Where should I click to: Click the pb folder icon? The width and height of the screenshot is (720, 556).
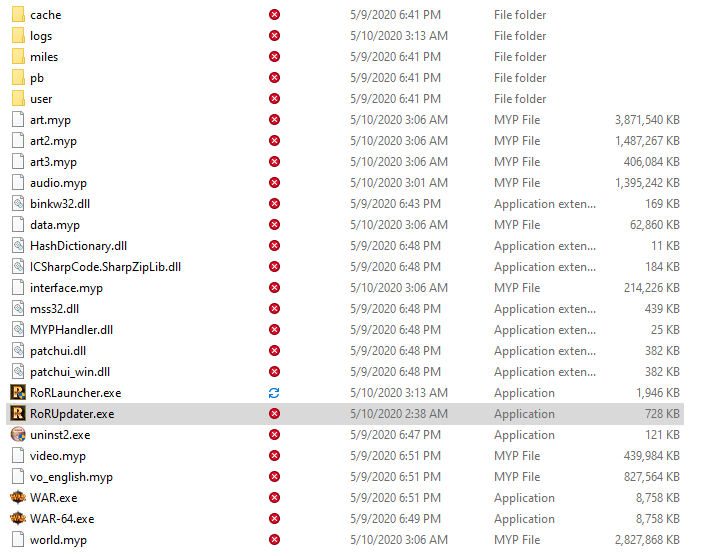coord(18,78)
